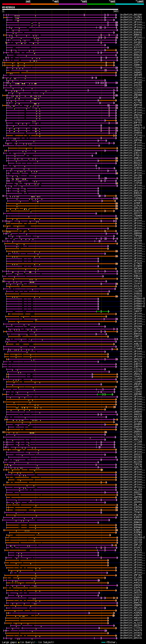Choose the UniRef100_C5XK46 hit
The image size is (146, 644).
[x=131, y=67]
